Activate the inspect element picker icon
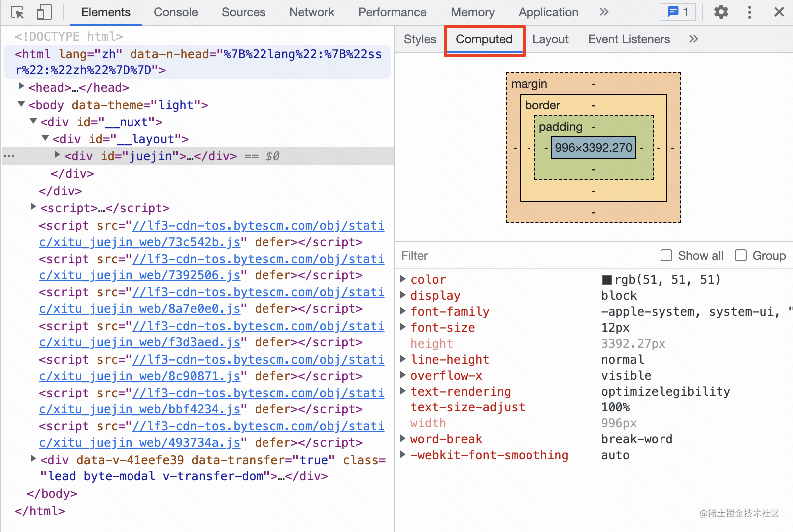 tap(17, 12)
